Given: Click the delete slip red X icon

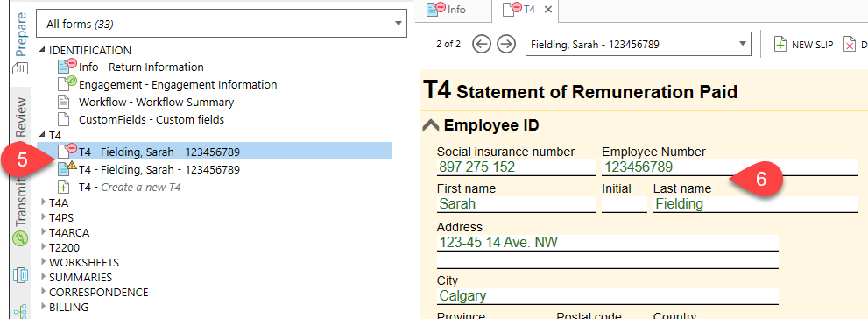Looking at the screenshot, I should click(x=850, y=45).
